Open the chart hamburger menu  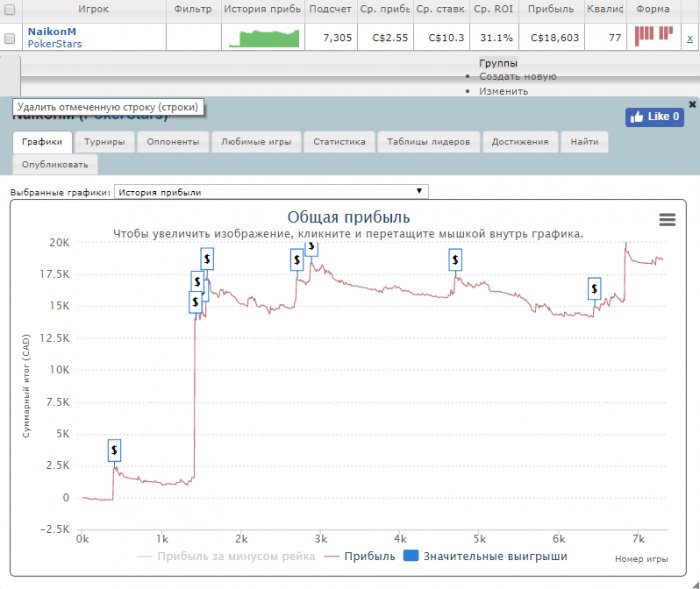[667, 220]
